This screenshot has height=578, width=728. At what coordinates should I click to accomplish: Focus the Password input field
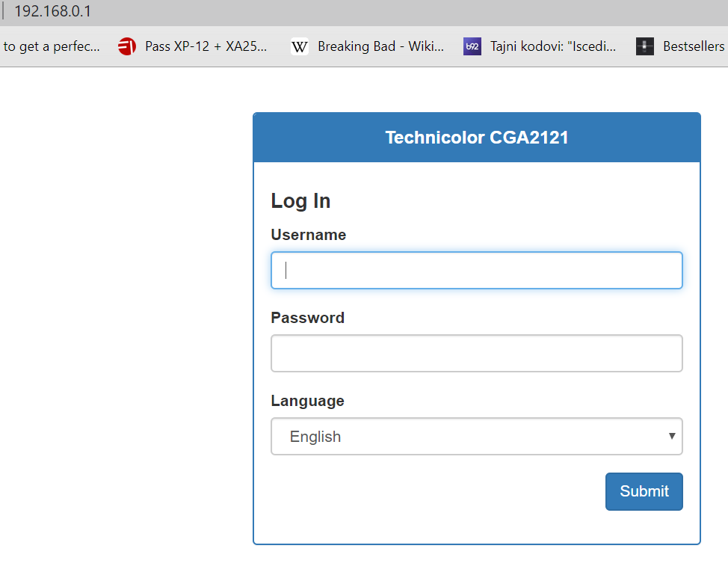click(476, 353)
